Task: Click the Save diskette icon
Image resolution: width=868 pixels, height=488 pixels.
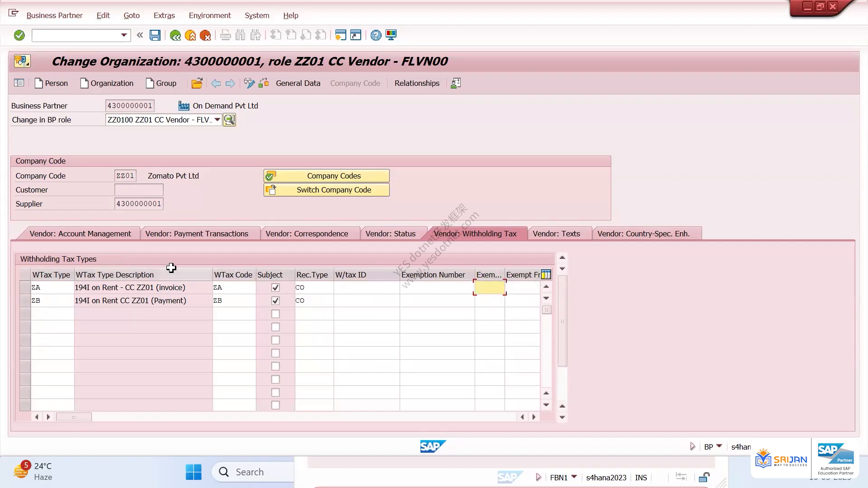Action: pyautogui.click(x=155, y=35)
